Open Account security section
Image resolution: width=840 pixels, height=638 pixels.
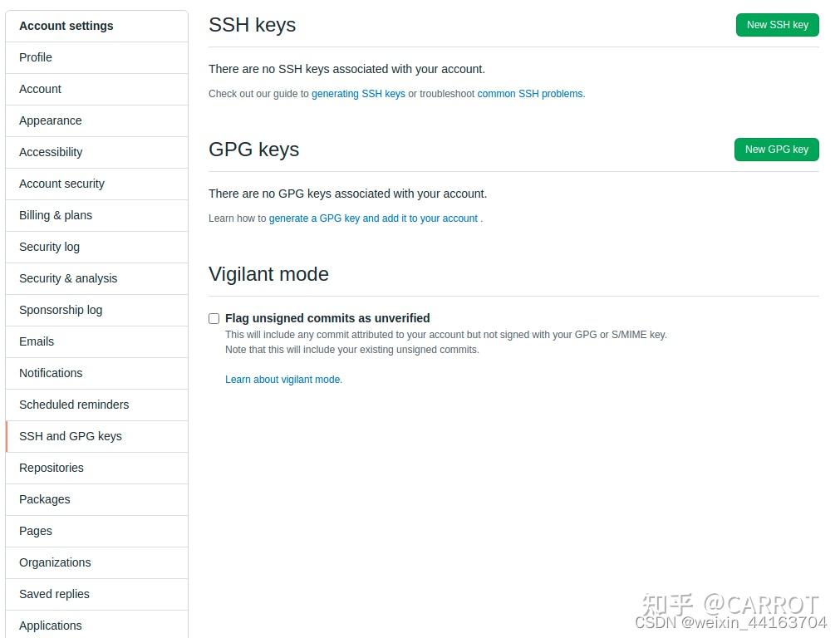pos(61,184)
